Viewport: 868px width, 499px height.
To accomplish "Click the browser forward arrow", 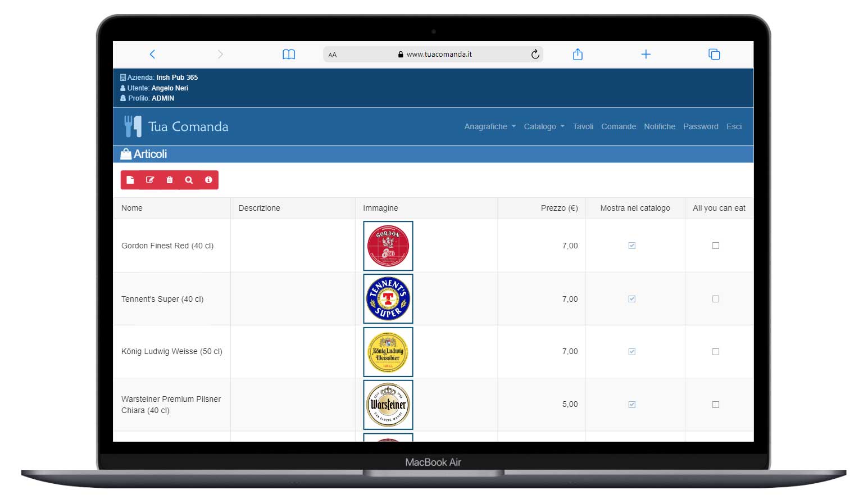I will [220, 54].
